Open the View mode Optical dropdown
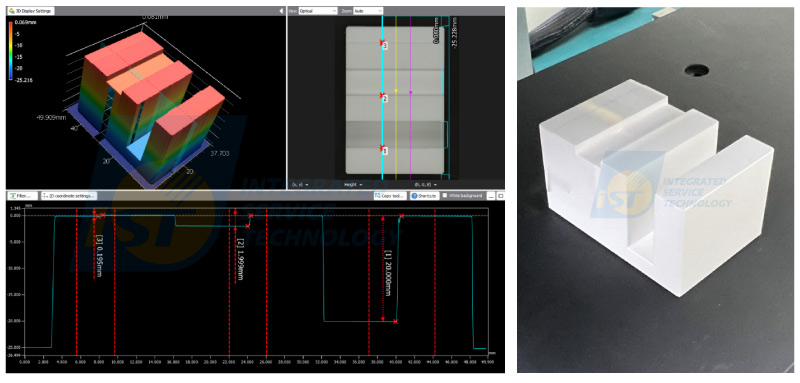Image resolution: width=800 pixels, height=383 pixels. tap(318, 10)
